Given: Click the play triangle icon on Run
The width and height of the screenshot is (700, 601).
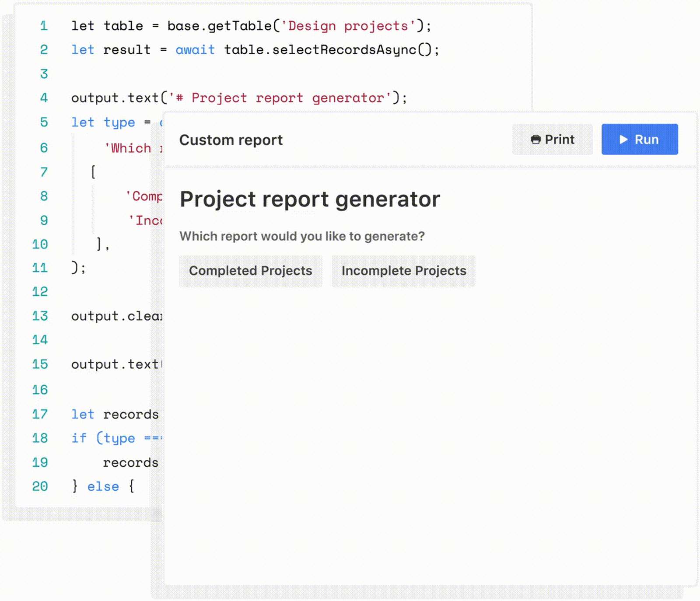Looking at the screenshot, I should [x=624, y=140].
